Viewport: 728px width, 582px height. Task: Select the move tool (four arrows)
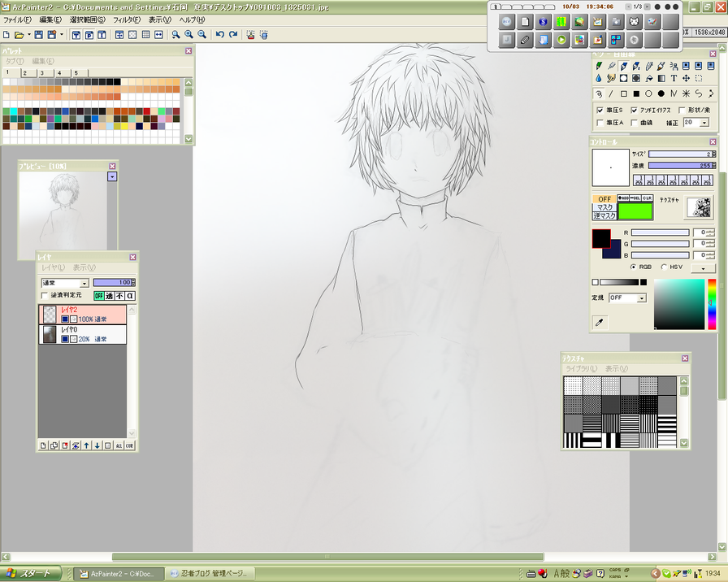(x=687, y=79)
